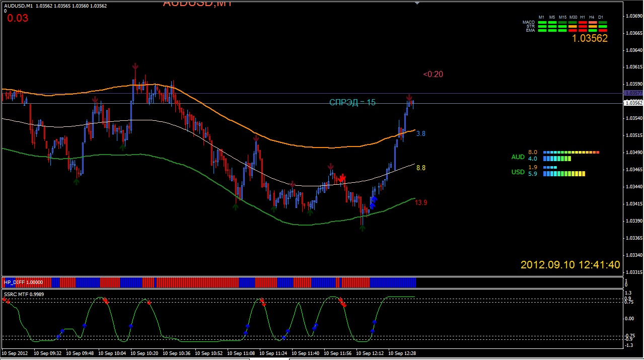Click the blue SSRC buy arrow near 10:20
This screenshot has width=644, height=360.
pyautogui.click(x=130, y=326)
